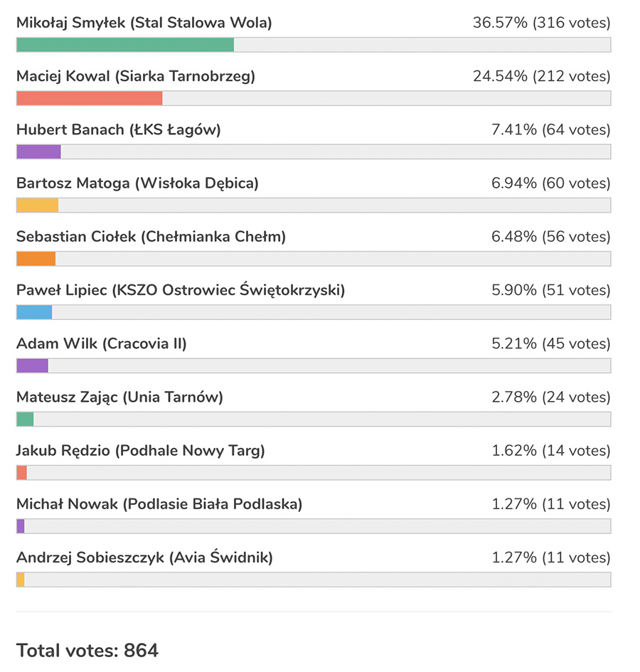The width and height of the screenshot is (640, 672).
Task: Select the Andrzej Sobieszczyk (Avia Świdnik) label
Action: point(144,558)
